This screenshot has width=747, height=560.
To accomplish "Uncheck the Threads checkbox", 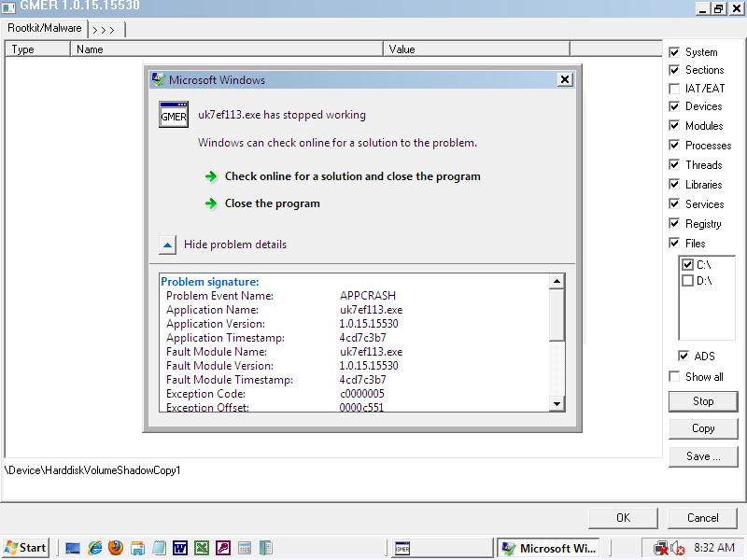I will 674,165.
